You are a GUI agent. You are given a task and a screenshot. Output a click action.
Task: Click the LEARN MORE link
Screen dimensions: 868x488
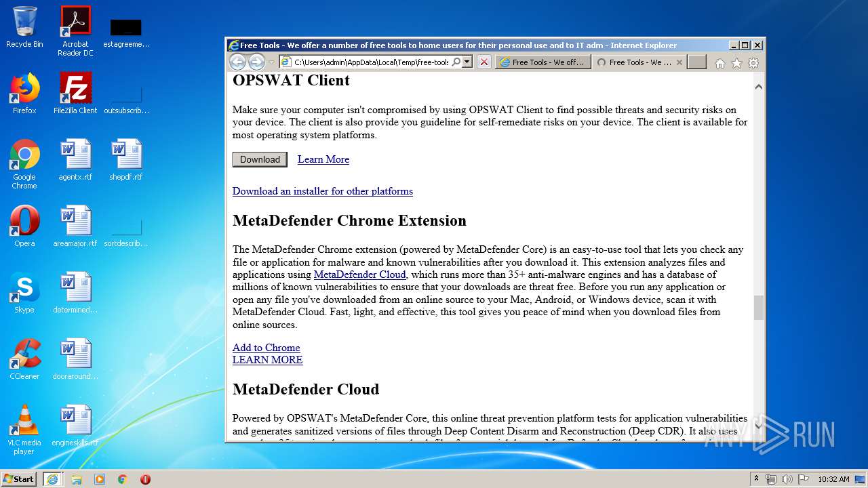268,360
